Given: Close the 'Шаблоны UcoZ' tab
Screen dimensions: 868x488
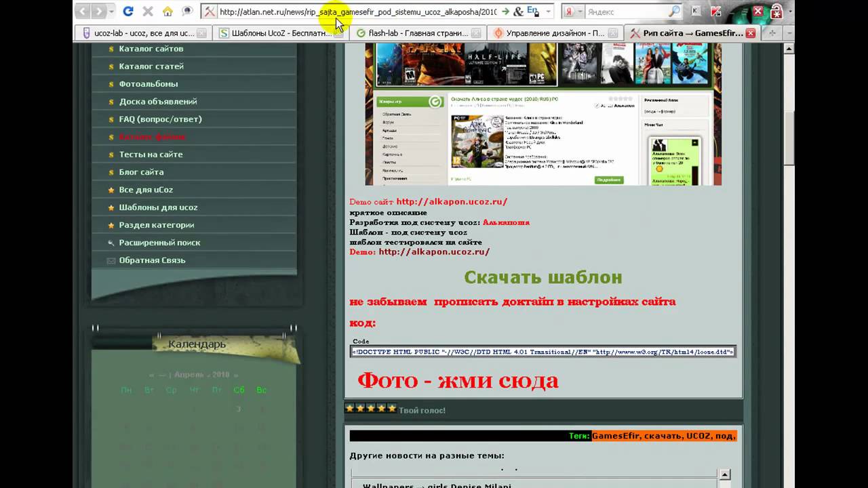Looking at the screenshot, I should point(338,33).
